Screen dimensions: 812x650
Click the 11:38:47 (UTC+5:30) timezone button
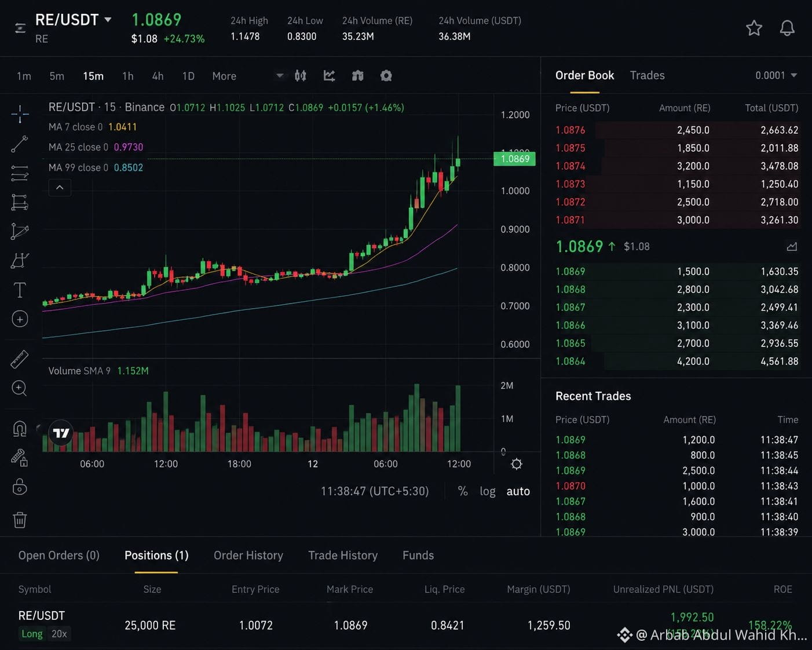375,491
